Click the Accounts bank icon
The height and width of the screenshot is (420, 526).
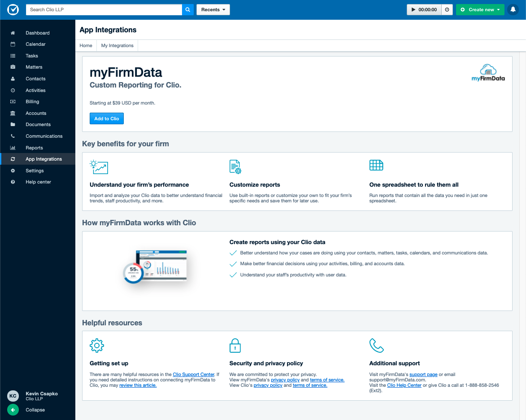click(x=13, y=113)
